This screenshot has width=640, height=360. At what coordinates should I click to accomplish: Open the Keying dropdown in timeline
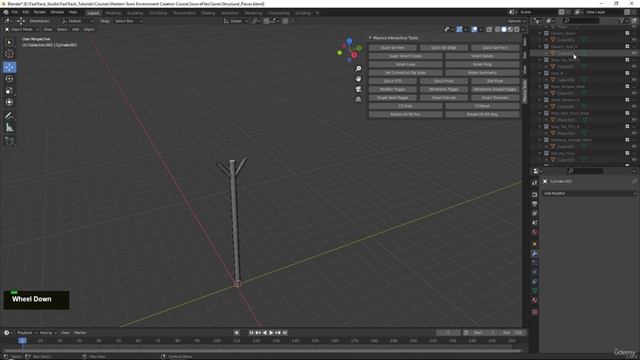48,333
